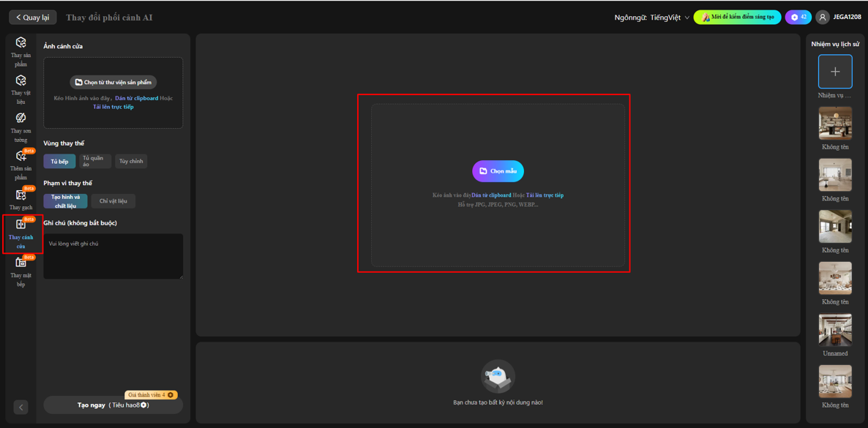Open second Không tên history thumbnail
The height and width of the screenshot is (428, 868).
tap(835, 175)
